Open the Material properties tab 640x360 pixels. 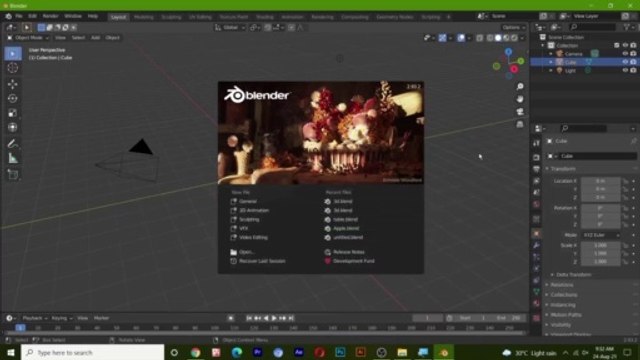(x=536, y=303)
